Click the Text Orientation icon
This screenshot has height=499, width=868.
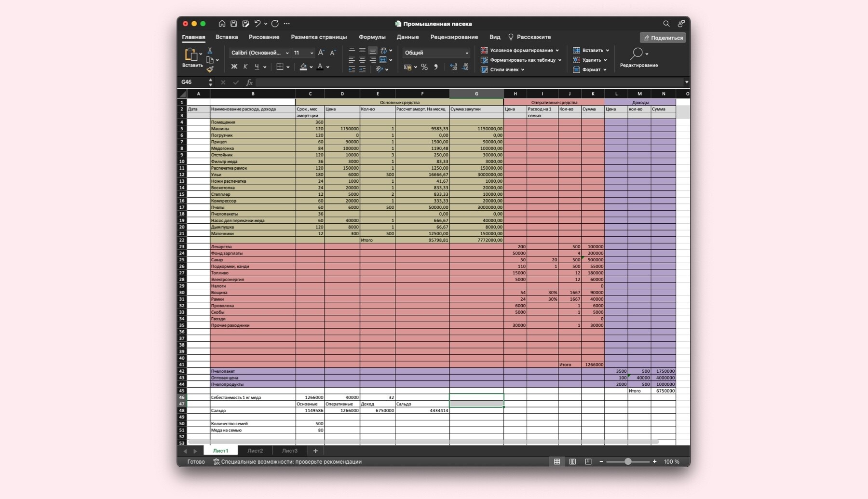pyautogui.click(x=380, y=69)
